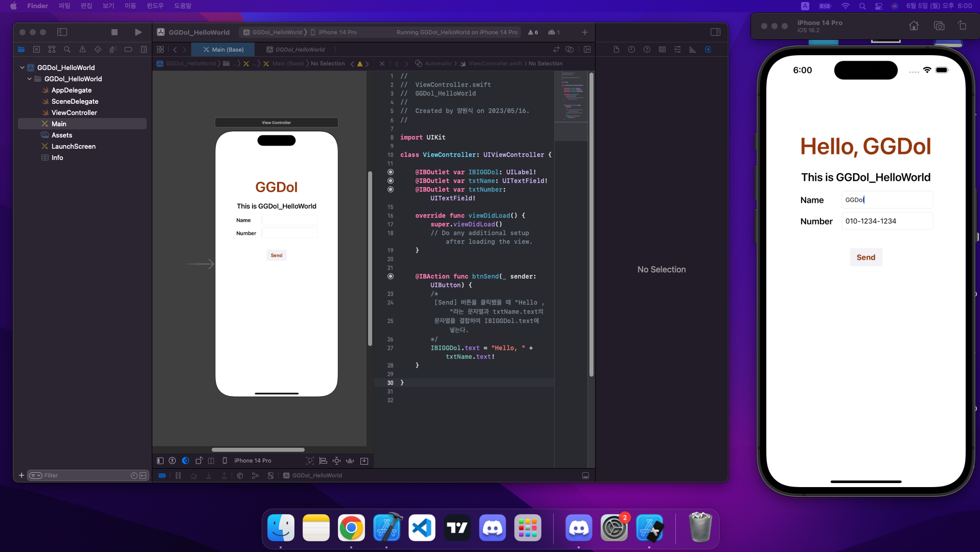The image size is (980, 552).
Task: Open the symbol navigator icon
Action: [52, 50]
